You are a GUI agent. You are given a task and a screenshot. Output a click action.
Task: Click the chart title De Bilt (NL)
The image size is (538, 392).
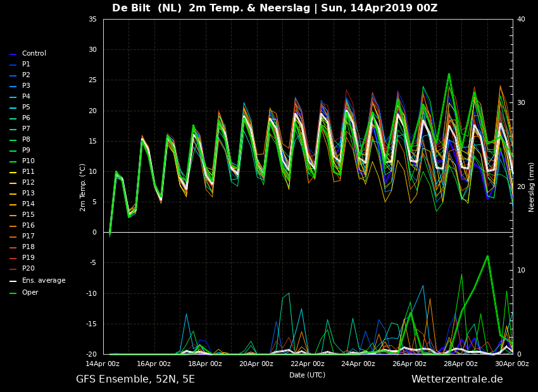(146, 8)
